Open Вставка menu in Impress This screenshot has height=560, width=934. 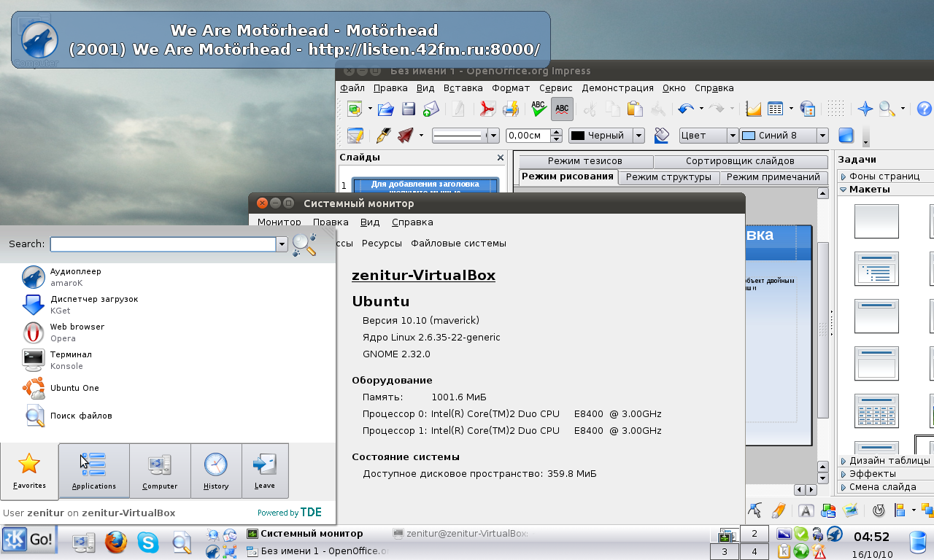(463, 88)
